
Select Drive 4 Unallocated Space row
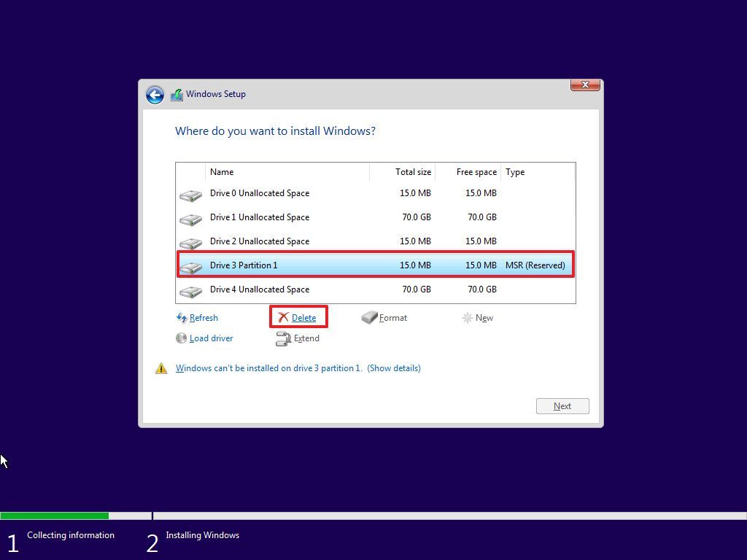328,289
